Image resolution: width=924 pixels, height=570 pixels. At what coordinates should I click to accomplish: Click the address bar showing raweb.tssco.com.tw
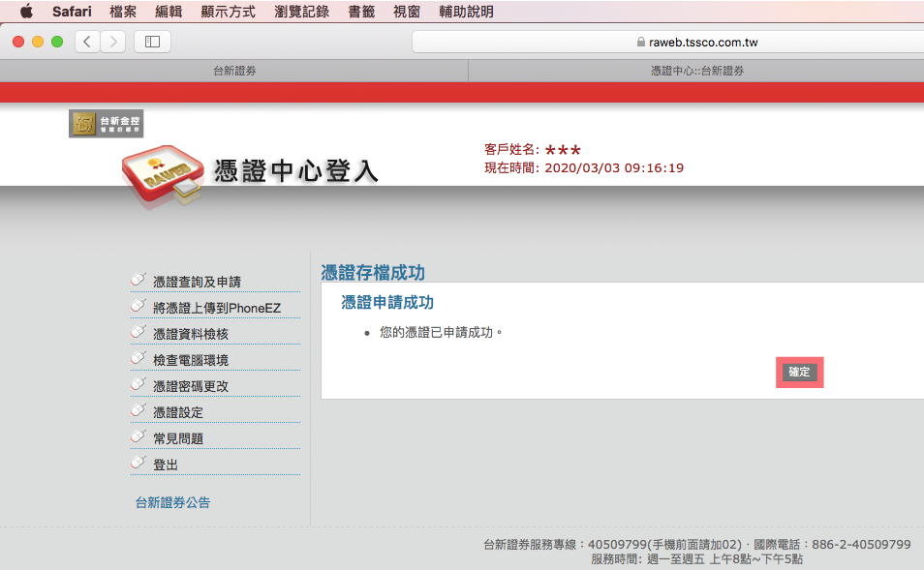coord(668,42)
